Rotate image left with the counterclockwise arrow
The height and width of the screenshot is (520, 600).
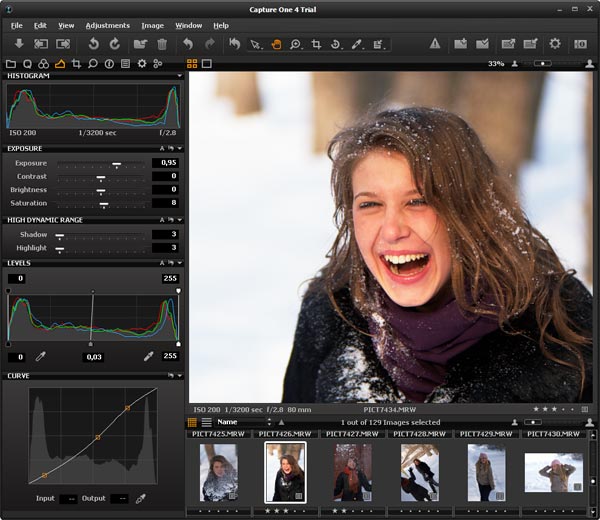(93, 44)
